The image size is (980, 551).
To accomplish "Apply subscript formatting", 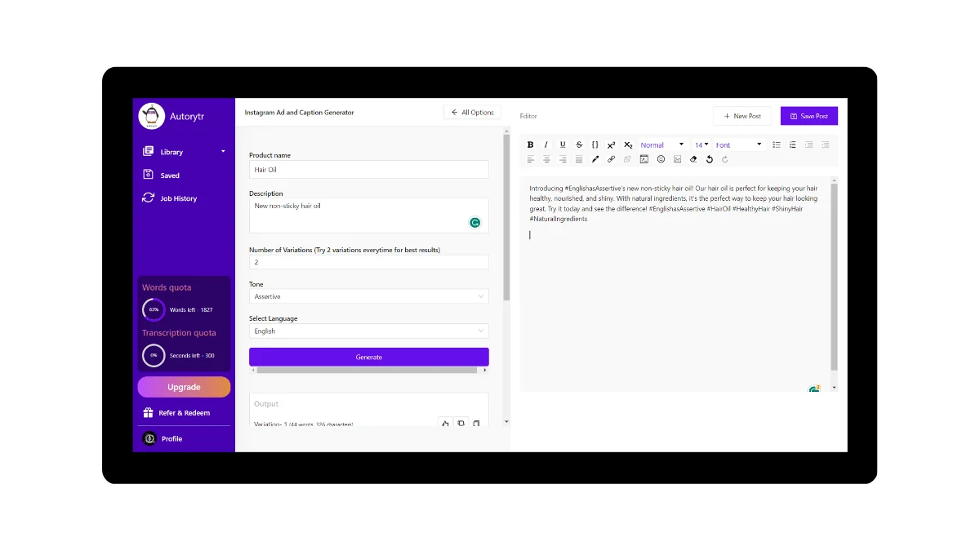I will (x=628, y=144).
